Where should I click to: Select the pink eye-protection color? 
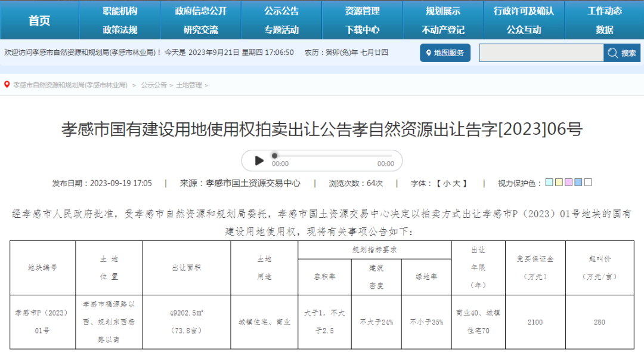coord(568,183)
